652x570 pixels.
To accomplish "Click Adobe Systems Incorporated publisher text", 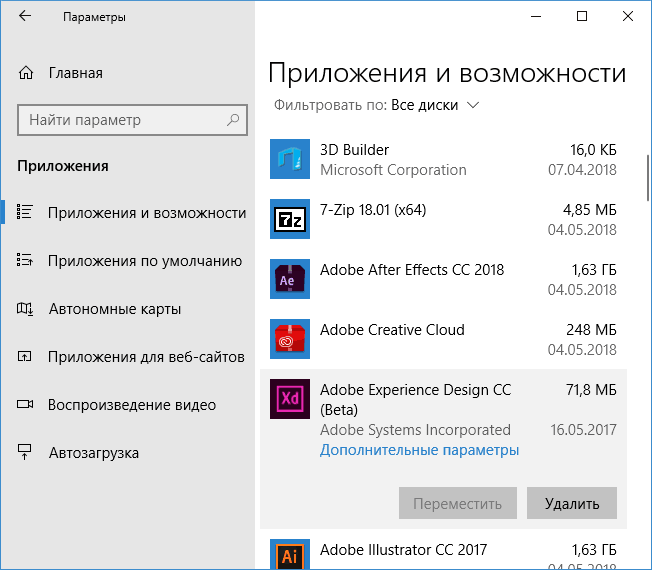I will pos(415,430).
